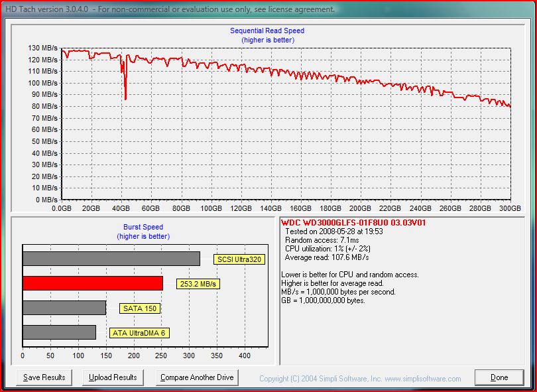Image resolution: width=537 pixels, height=392 pixels.
Task: Click the SCSI Ultra320 gray bar
Action: (111, 259)
